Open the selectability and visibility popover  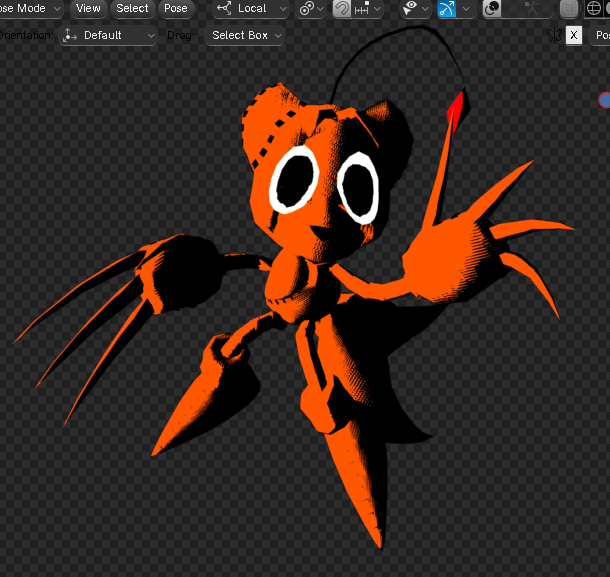point(415,8)
